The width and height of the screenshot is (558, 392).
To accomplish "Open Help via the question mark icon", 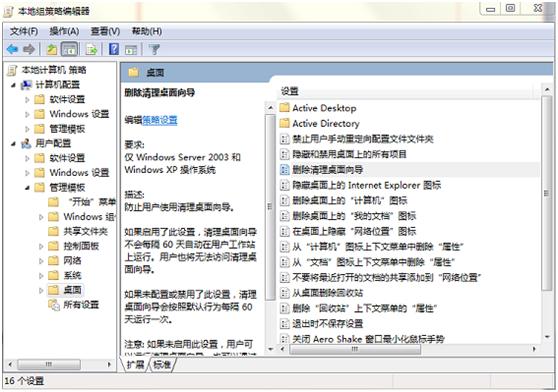I will click(x=114, y=49).
